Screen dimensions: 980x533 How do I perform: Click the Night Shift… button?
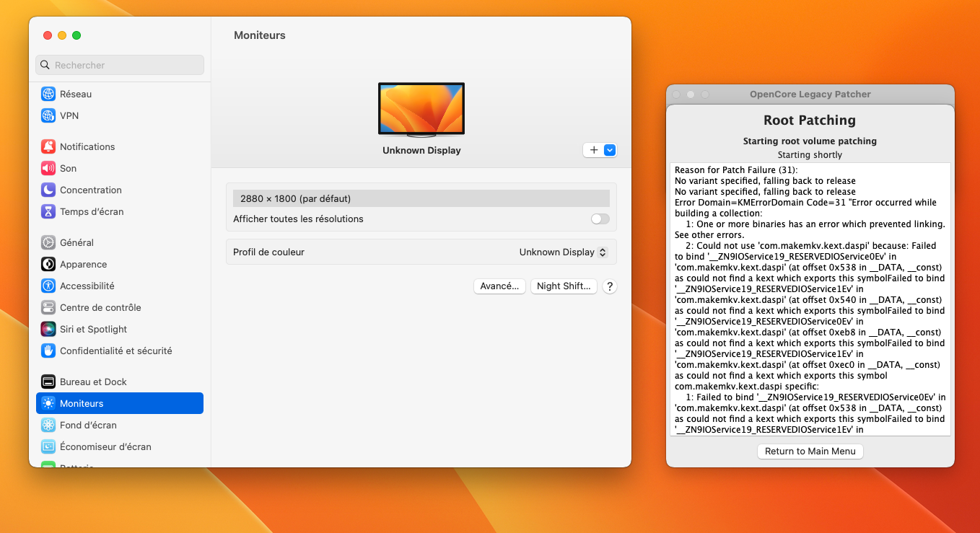coord(564,286)
